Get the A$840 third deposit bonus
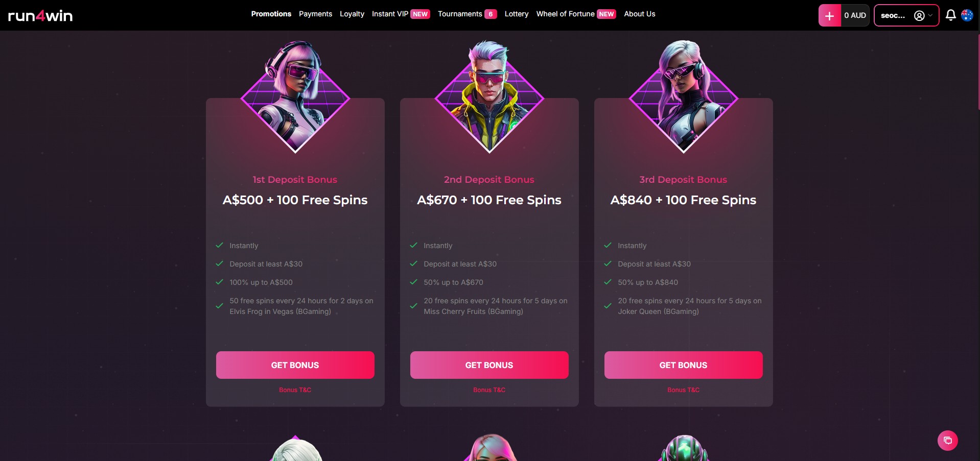Viewport: 980px width, 461px height. coord(684,365)
